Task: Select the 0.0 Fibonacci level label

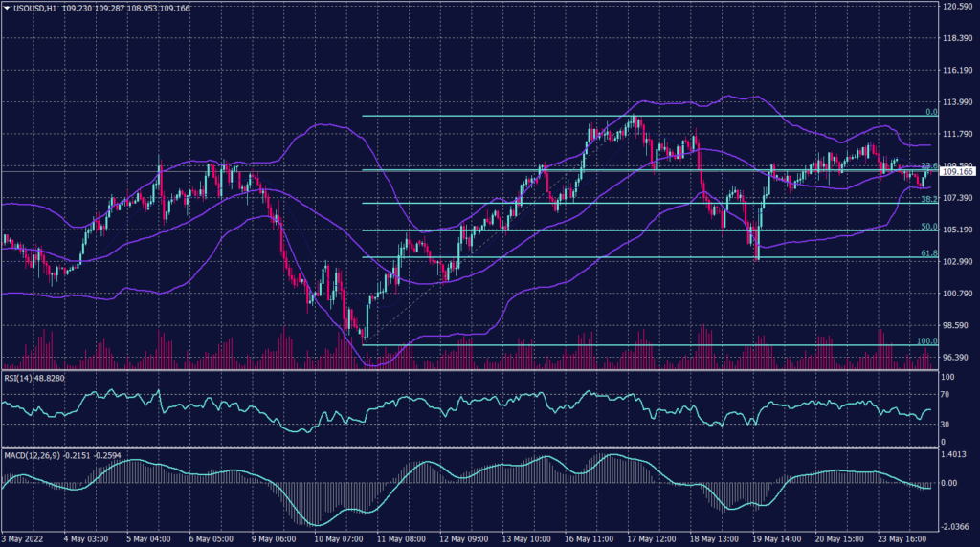Action: pos(929,112)
